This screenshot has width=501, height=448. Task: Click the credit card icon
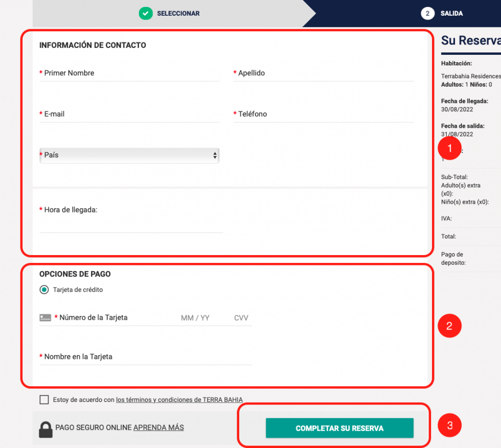coord(45,318)
